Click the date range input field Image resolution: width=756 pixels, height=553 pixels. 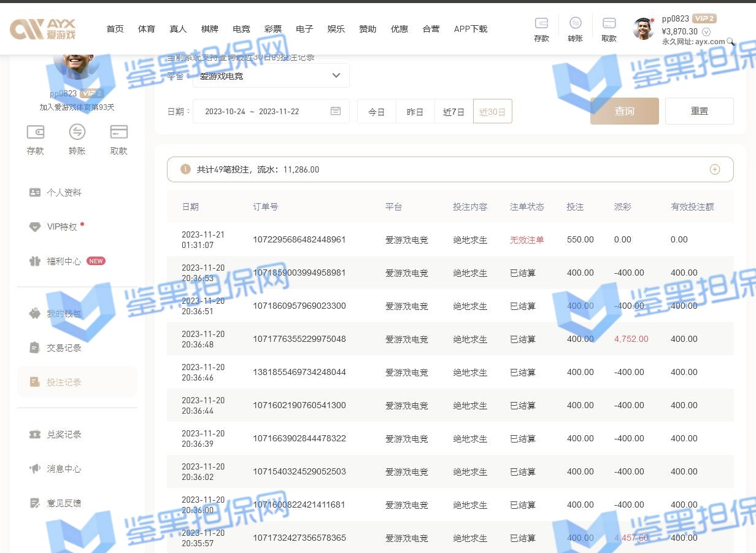(261, 112)
